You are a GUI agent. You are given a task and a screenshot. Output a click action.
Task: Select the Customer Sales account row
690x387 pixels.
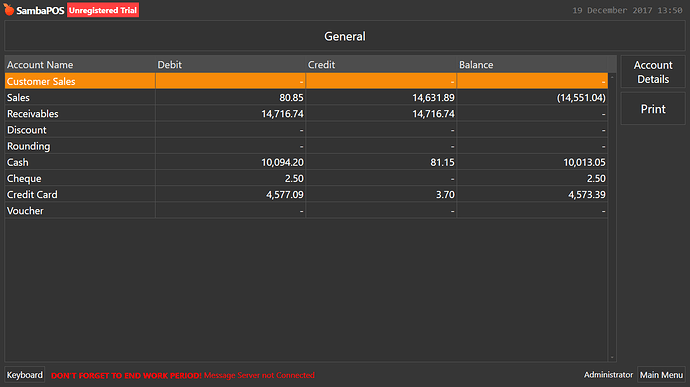point(306,81)
